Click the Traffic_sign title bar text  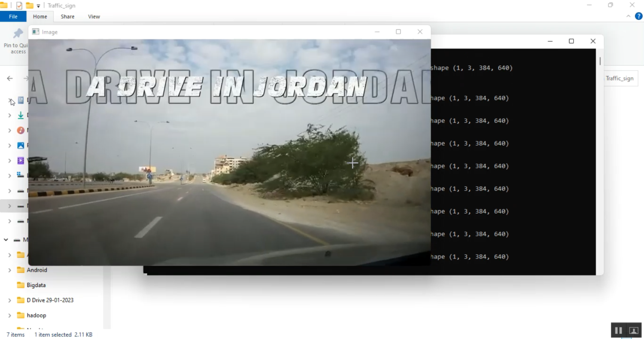[x=61, y=6]
